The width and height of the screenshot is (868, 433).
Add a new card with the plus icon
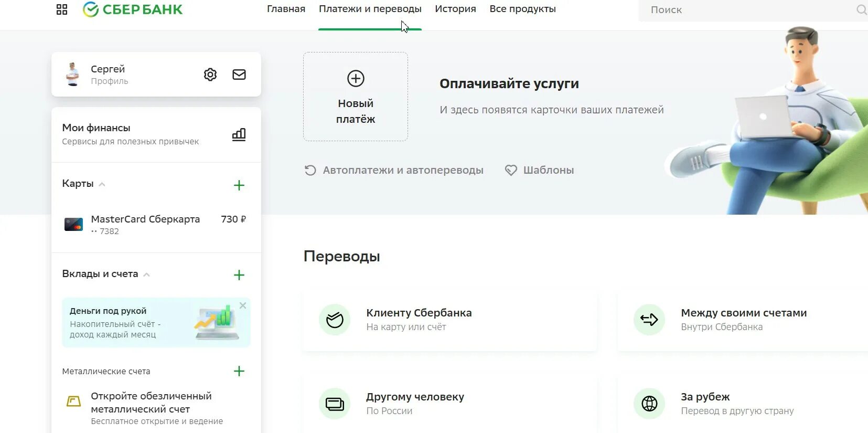(239, 185)
